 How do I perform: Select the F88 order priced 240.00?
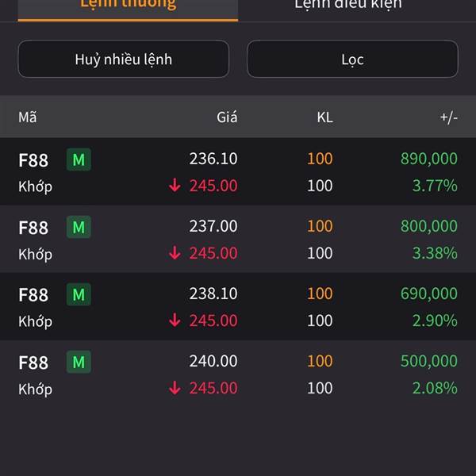(238, 374)
